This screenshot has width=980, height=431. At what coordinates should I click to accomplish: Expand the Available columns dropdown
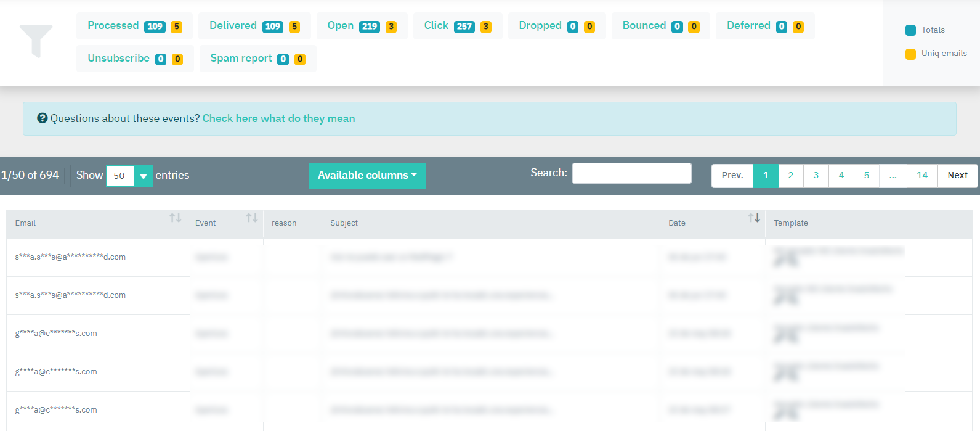[367, 176]
